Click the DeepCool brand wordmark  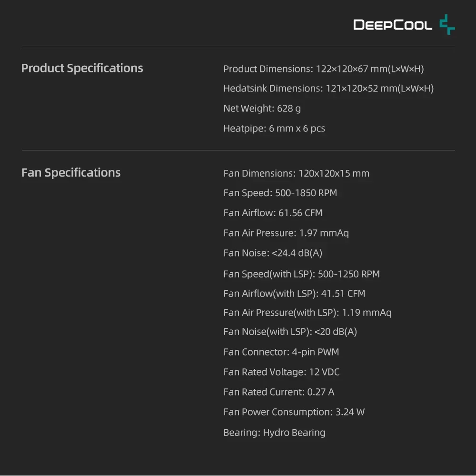[x=393, y=25]
